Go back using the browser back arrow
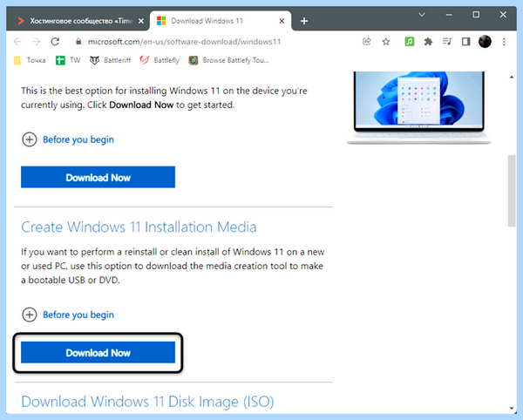 pyautogui.click(x=17, y=42)
